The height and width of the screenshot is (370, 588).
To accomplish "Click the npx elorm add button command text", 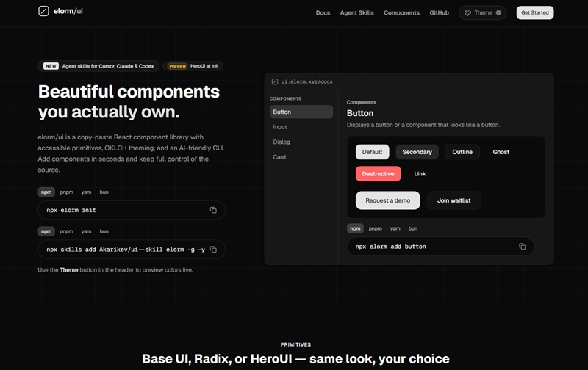I will coord(391,247).
